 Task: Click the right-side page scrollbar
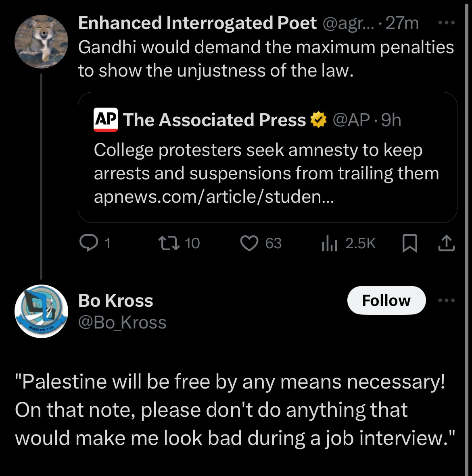point(466,238)
